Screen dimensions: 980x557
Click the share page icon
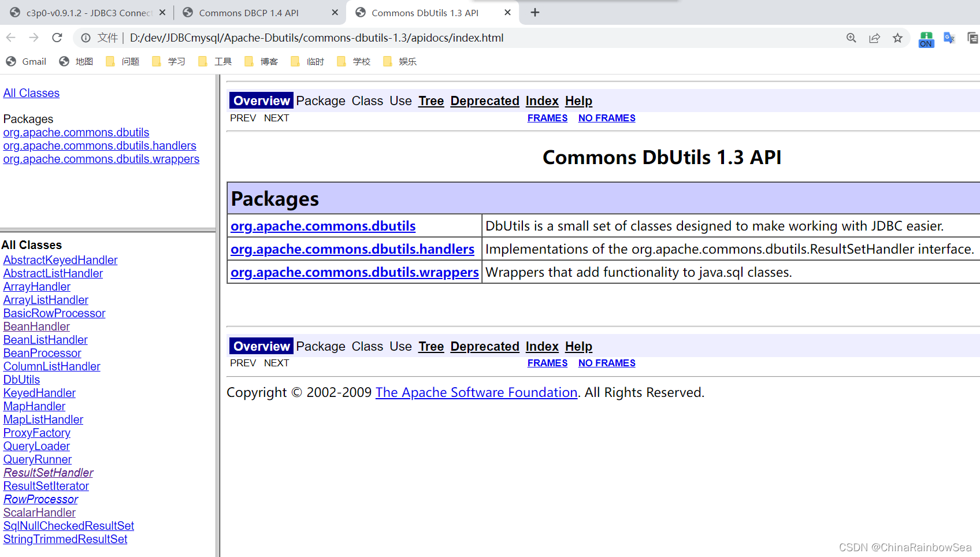point(874,38)
